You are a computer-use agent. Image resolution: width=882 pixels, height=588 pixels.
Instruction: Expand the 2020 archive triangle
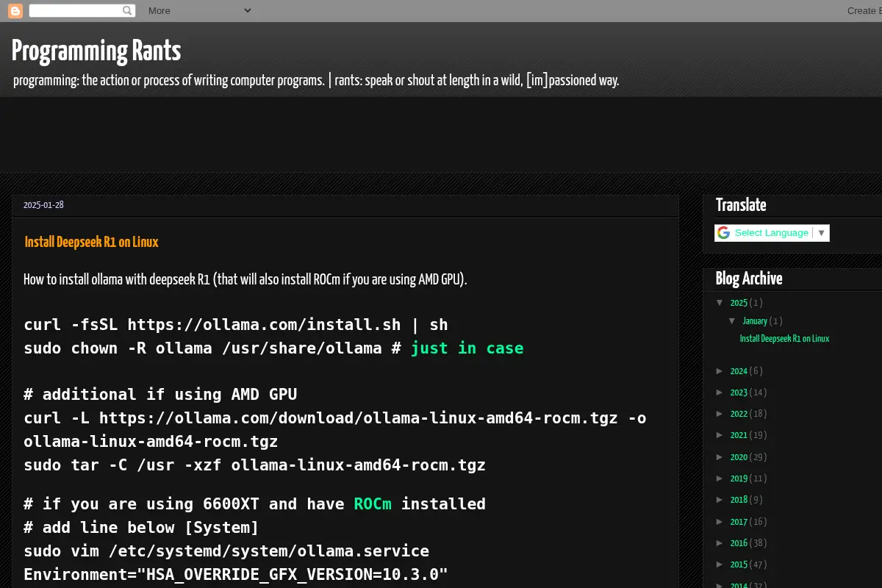(720, 456)
